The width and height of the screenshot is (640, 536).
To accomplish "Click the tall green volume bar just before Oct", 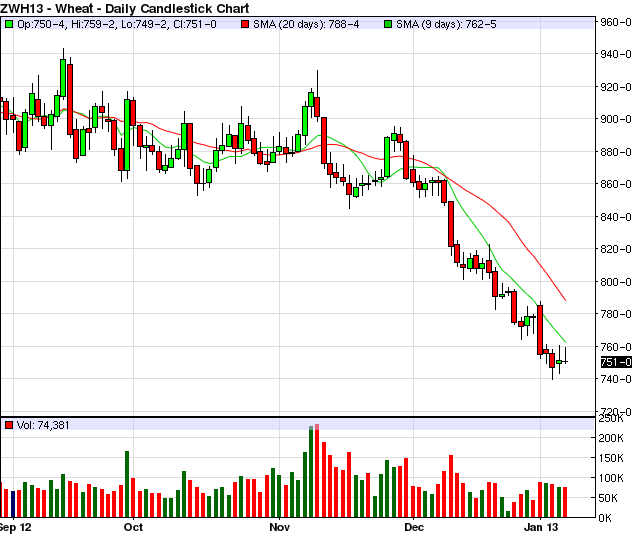I will [127, 484].
